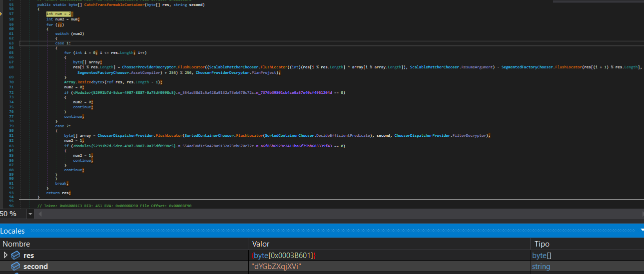Click the Valor column header
This screenshot has width=644, height=274.
pos(260,244)
